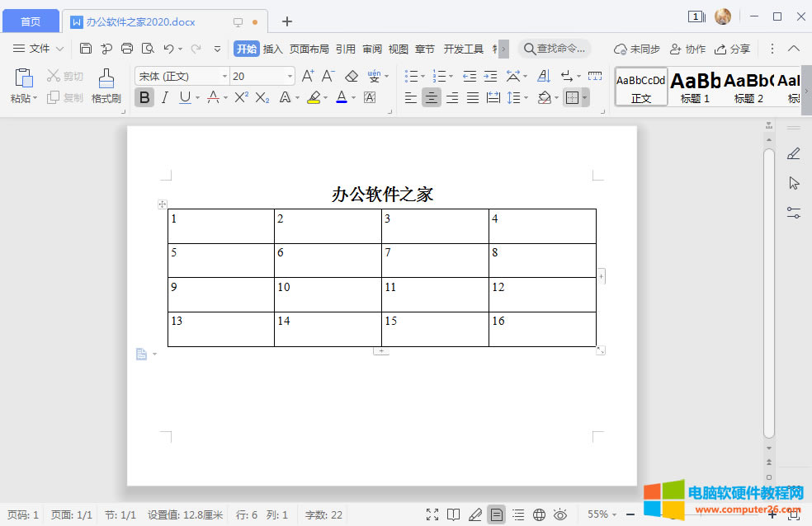Click the superscript X² icon

[241, 98]
